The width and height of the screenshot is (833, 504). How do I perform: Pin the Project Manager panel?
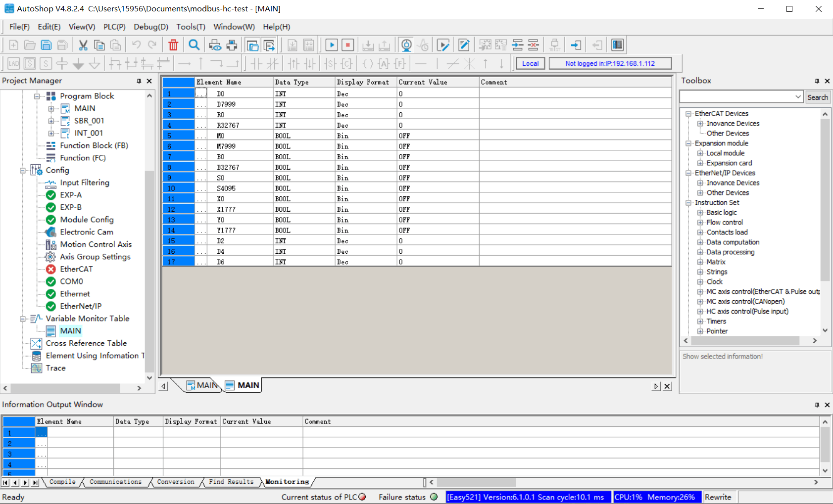pyautogui.click(x=139, y=81)
